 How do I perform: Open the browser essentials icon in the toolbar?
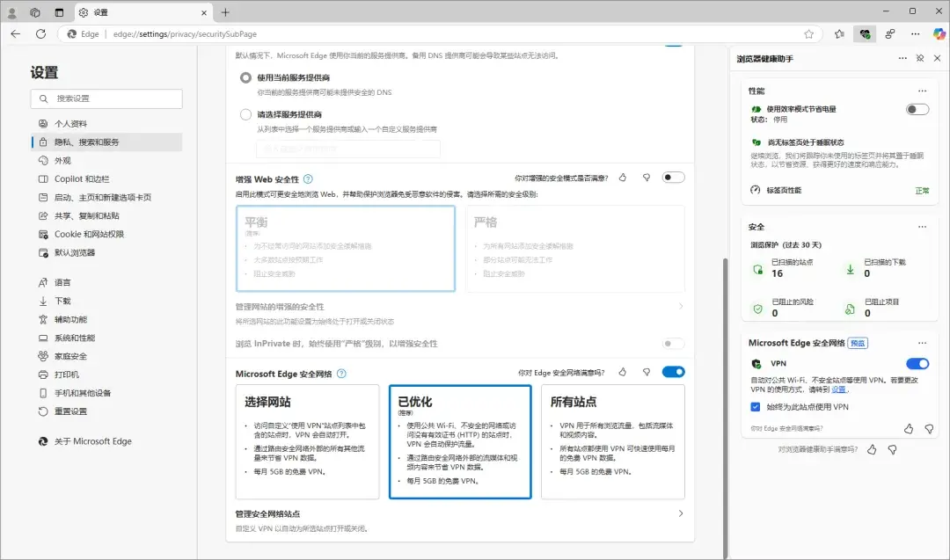(x=866, y=33)
